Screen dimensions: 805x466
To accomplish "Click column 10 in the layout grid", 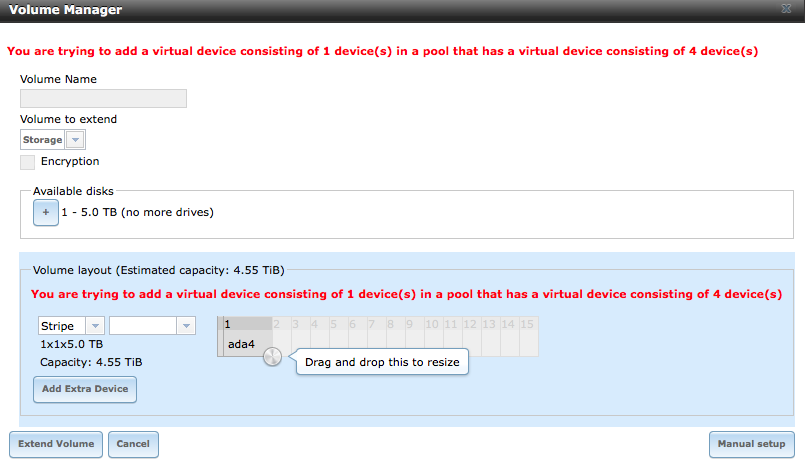I will [434, 324].
